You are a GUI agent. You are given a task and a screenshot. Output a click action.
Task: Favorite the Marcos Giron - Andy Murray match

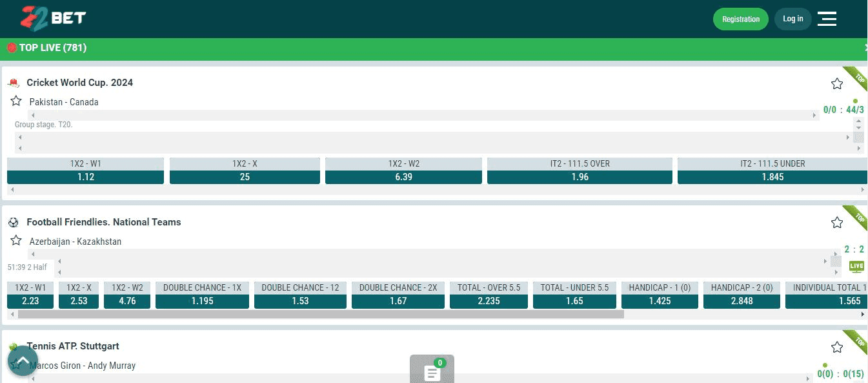[15, 364]
